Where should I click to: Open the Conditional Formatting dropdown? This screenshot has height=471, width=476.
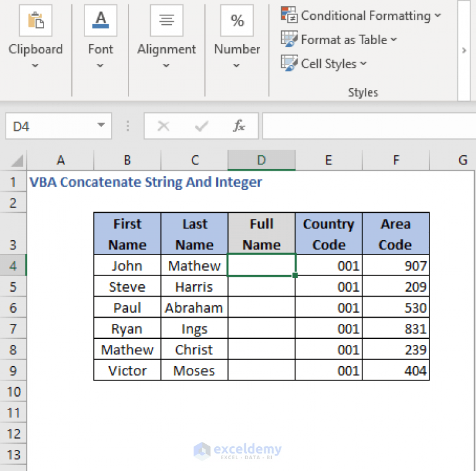click(438, 15)
